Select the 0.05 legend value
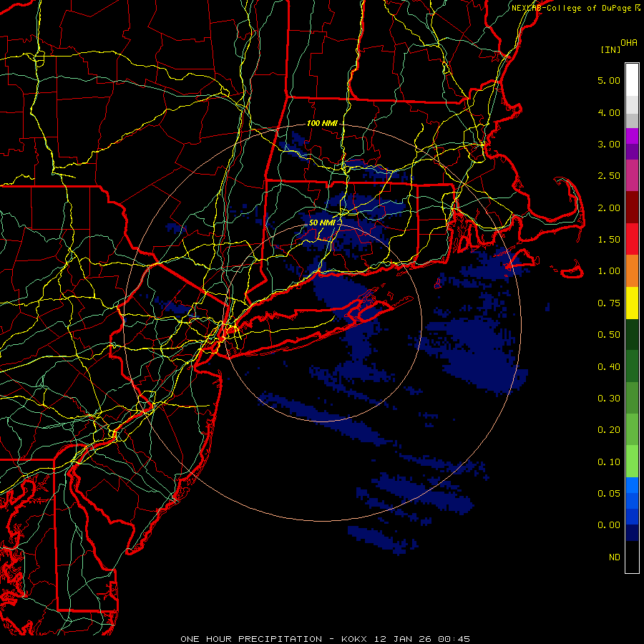Screen dimensions: 644x644 point(609,494)
